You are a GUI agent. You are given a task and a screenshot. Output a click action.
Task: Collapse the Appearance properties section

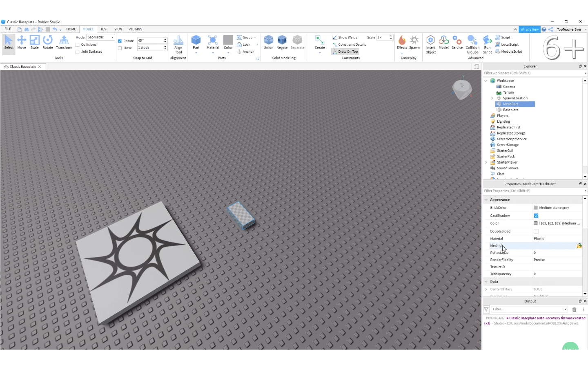486,200
